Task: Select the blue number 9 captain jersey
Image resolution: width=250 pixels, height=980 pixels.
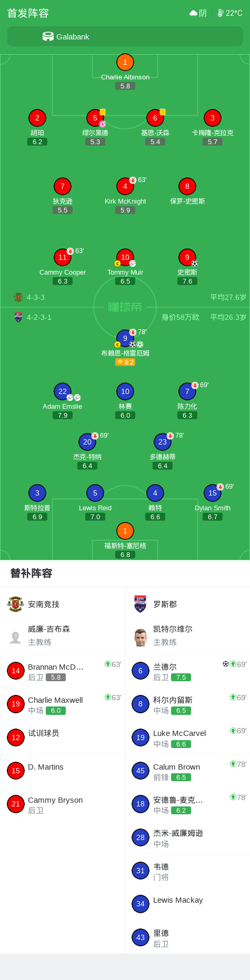Action: [x=125, y=338]
